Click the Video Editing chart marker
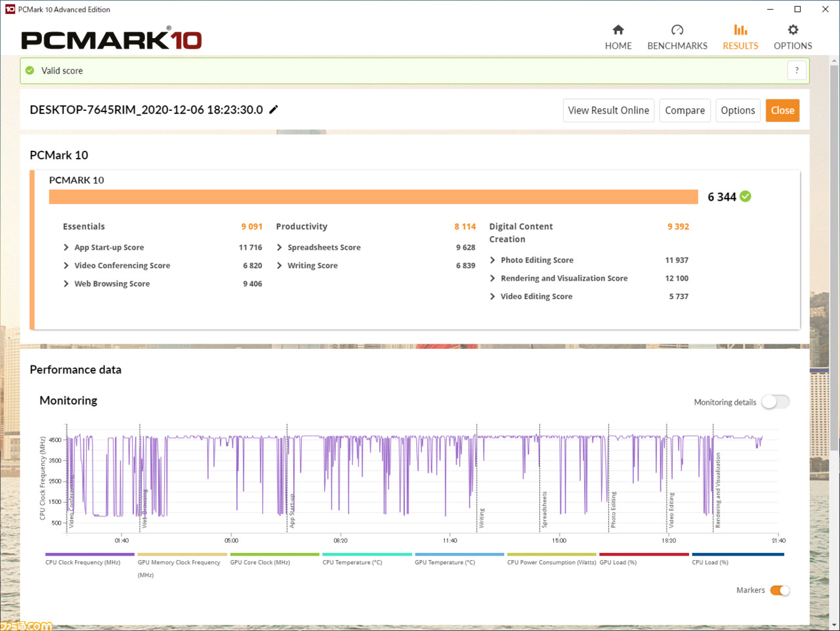This screenshot has height=631, width=840. [671, 510]
